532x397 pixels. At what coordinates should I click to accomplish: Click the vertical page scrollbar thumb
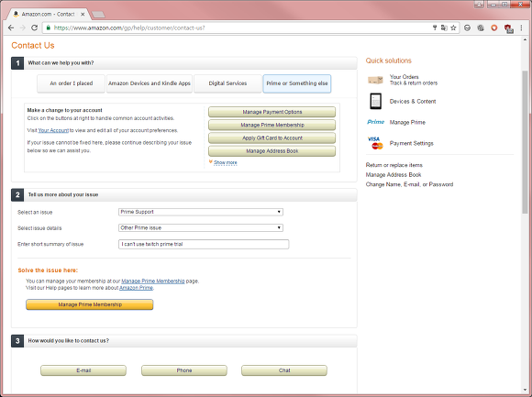525,142
